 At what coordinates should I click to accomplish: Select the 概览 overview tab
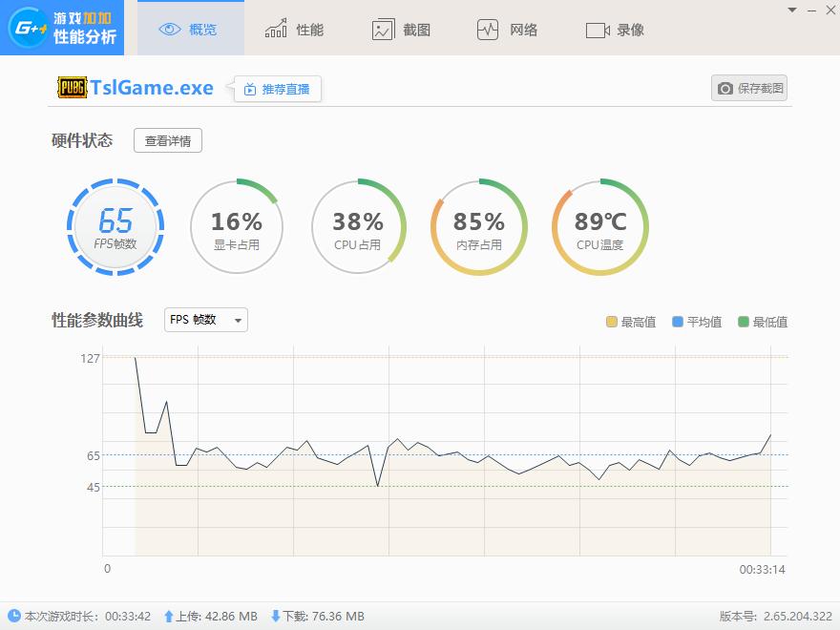pyautogui.click(x=189, y=29)
